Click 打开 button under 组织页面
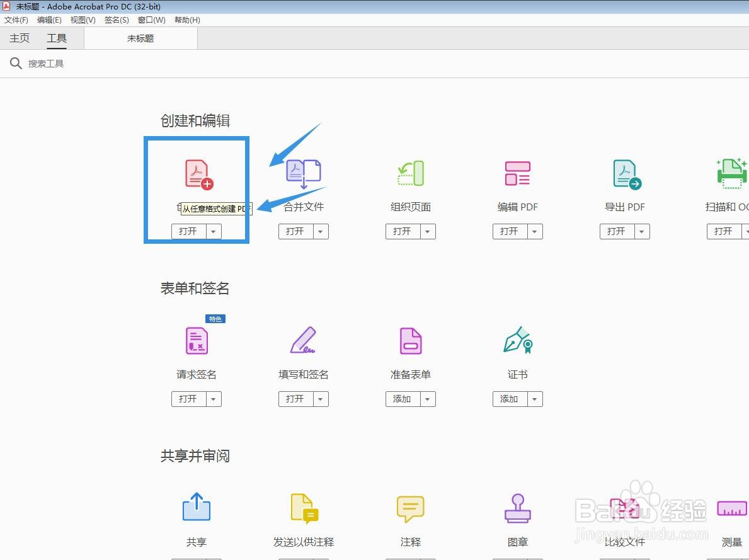The image size is (749, 560). point(403,231)
